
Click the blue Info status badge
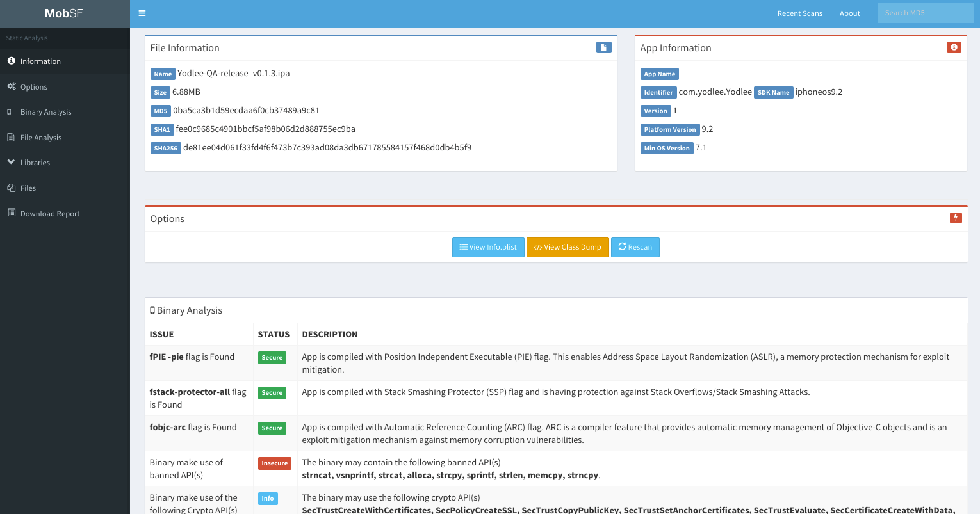[x=268, y=499]
